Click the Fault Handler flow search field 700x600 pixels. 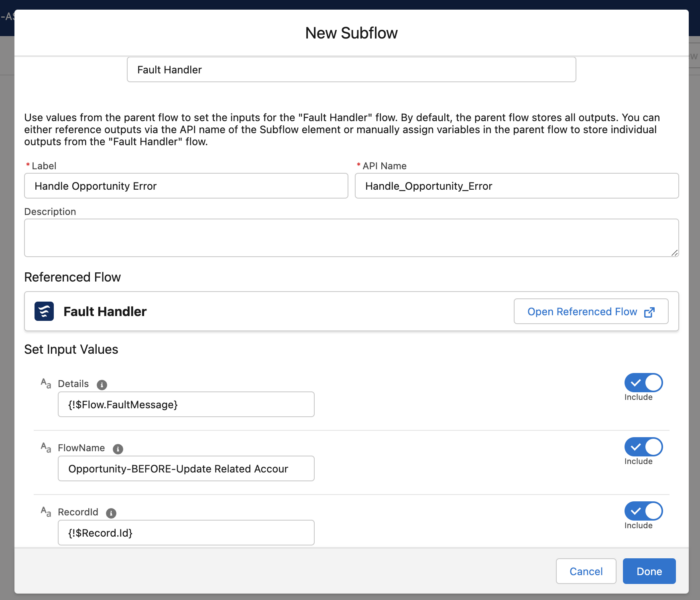pos(351,70)
